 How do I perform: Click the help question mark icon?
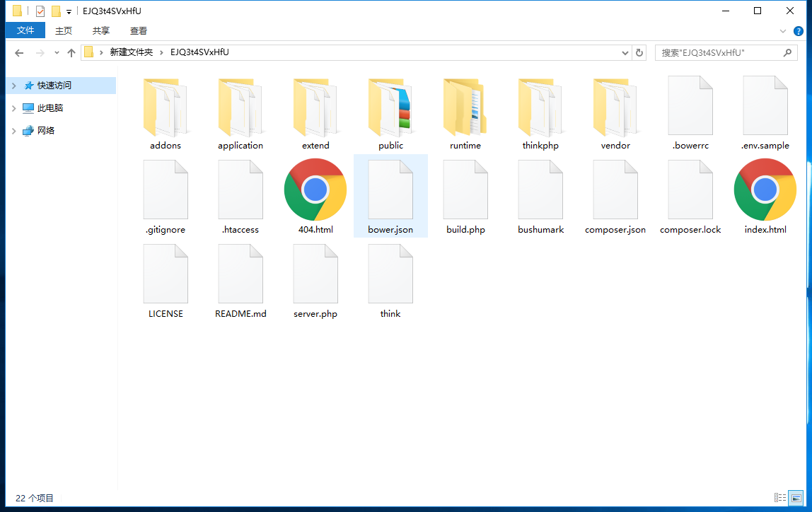tap(799, 31)
